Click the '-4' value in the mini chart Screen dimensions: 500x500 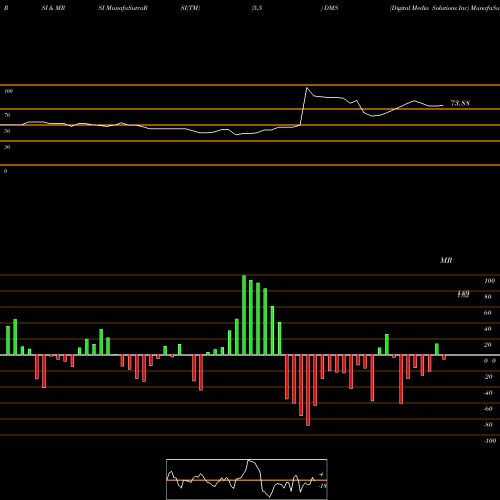pos(321,474)
